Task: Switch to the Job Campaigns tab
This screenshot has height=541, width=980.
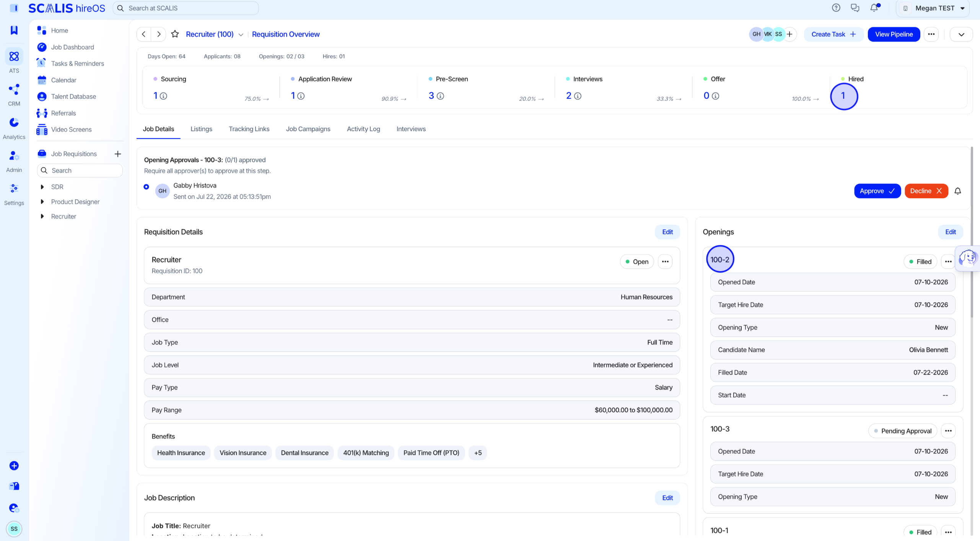Action: [308, 129]
